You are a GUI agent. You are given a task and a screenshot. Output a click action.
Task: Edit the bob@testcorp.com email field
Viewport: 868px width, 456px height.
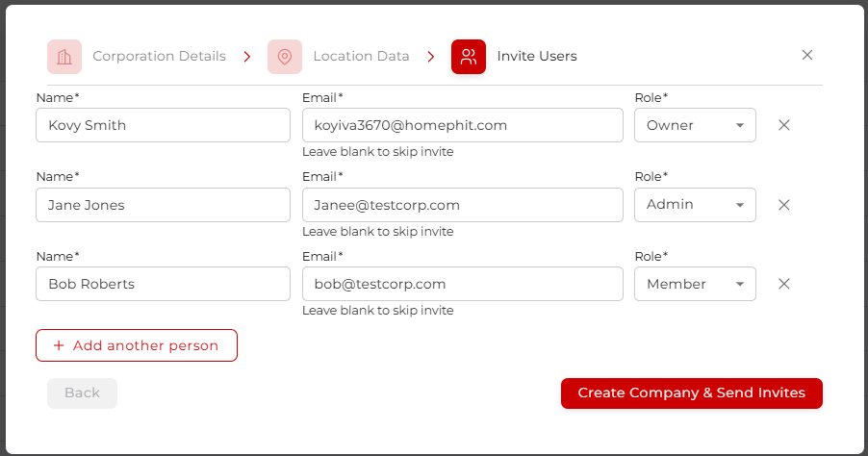click(462, 284)
